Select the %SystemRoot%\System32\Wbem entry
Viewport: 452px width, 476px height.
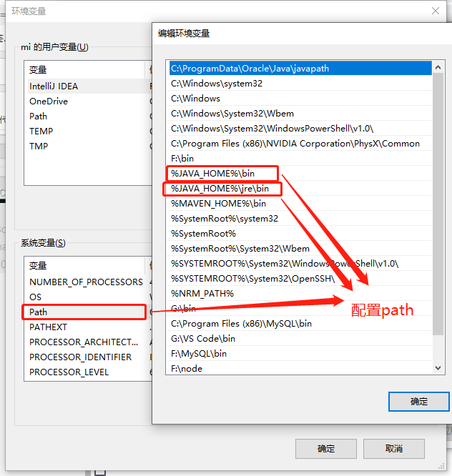(x=300, y=249)
